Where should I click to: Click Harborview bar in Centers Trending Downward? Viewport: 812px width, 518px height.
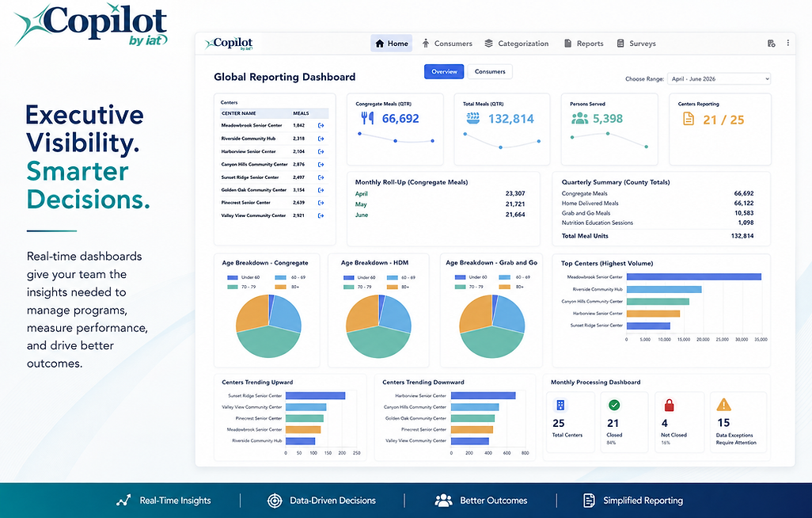(x=483, y=396)
